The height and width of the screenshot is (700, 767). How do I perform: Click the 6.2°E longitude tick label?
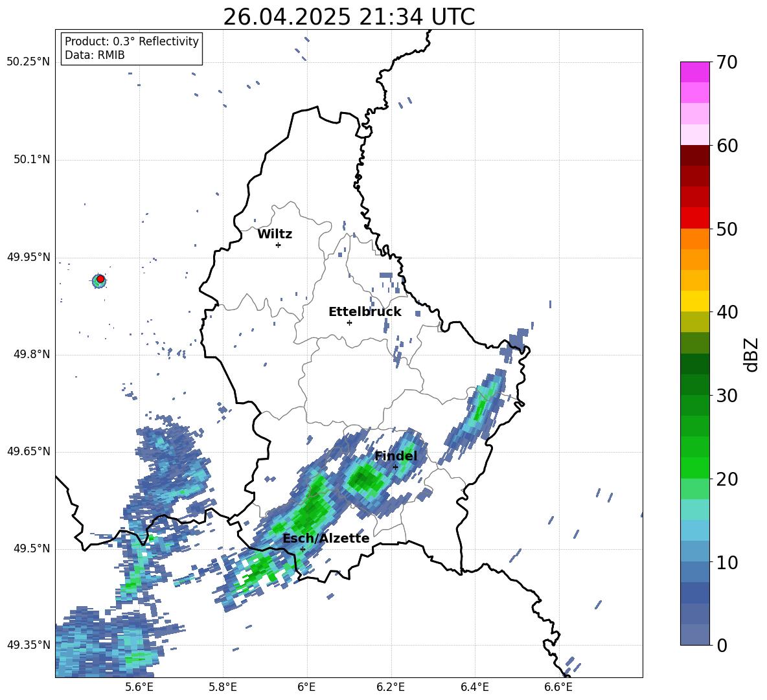(x=391, y=687)
